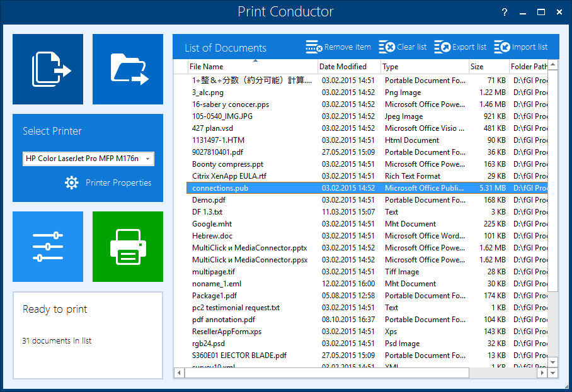The height and width of the screenshot is (392, 572).
Task: Open the help question mark button
Action: 504,12
